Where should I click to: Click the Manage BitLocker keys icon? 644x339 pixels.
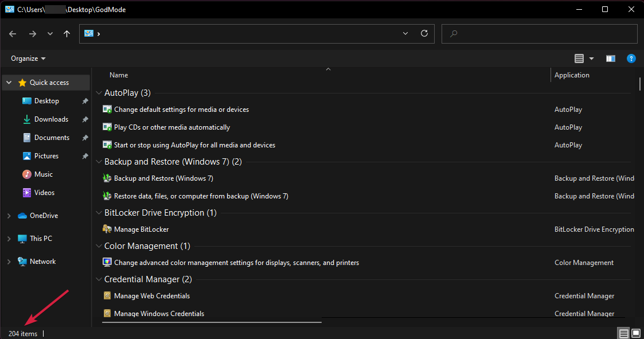tap(107, 229)
